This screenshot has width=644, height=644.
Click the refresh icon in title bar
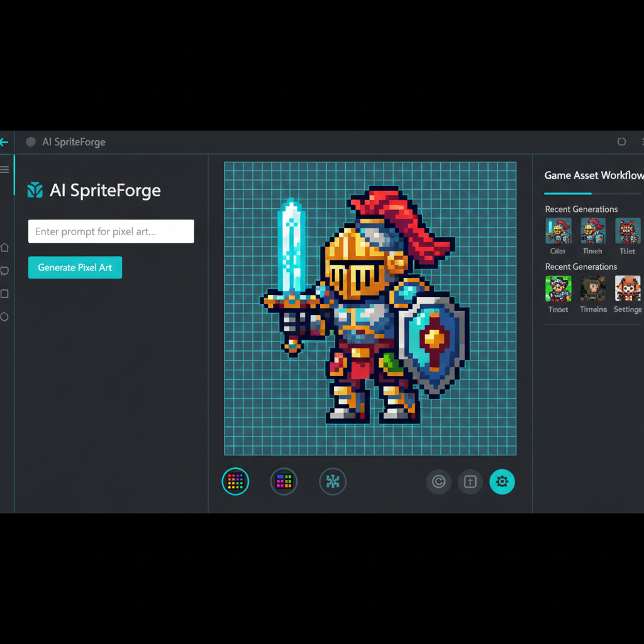coord(621,142)
